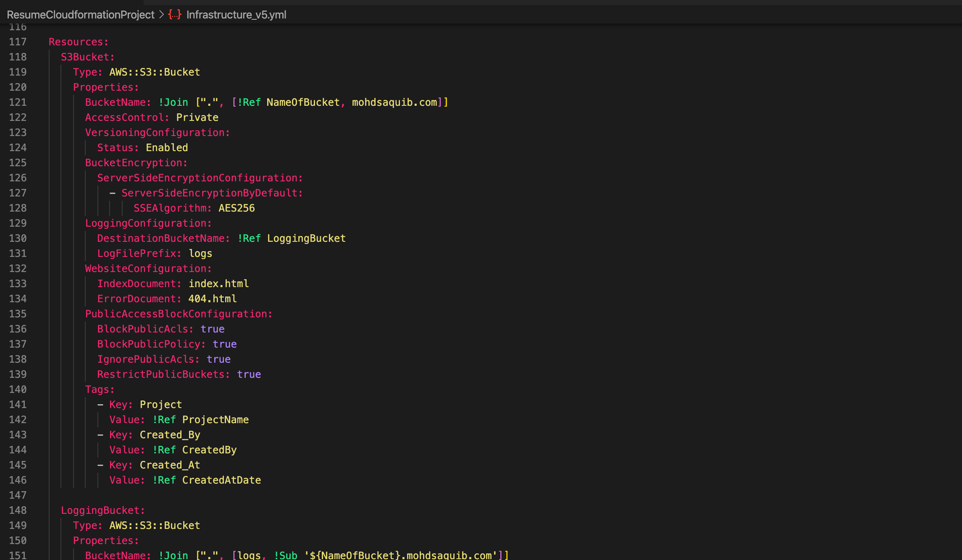Click index.html value
The width and height of the screenshot is (962, 560).
pos(218,284)
